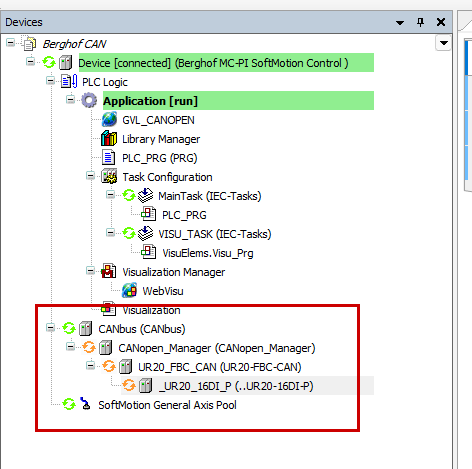Viewport: 472px width, 469px height.
Task: Toggle the Devices panel auto-hide pin
Action: [x=420, y=22]
